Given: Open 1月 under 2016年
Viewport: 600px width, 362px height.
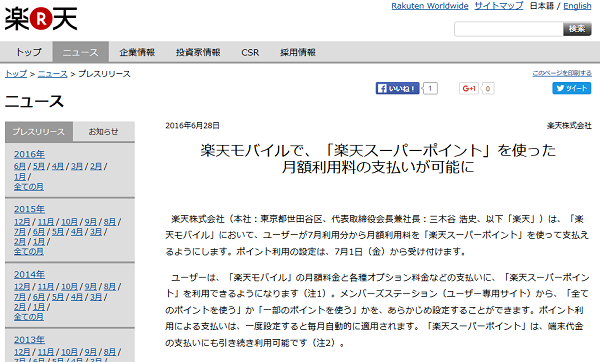Looking at the screenshot, I should coord(20,177).
